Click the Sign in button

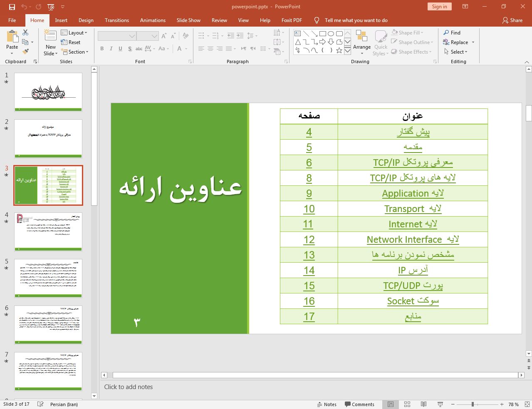[x=439, y=7]
